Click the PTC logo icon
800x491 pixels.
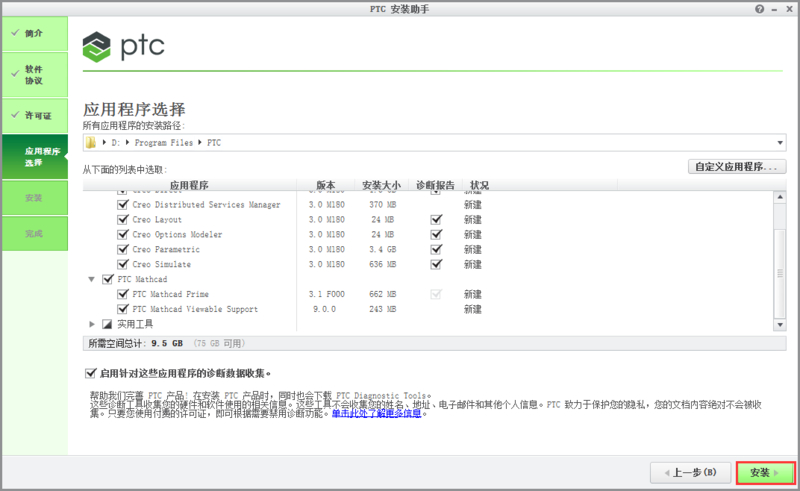97,46
